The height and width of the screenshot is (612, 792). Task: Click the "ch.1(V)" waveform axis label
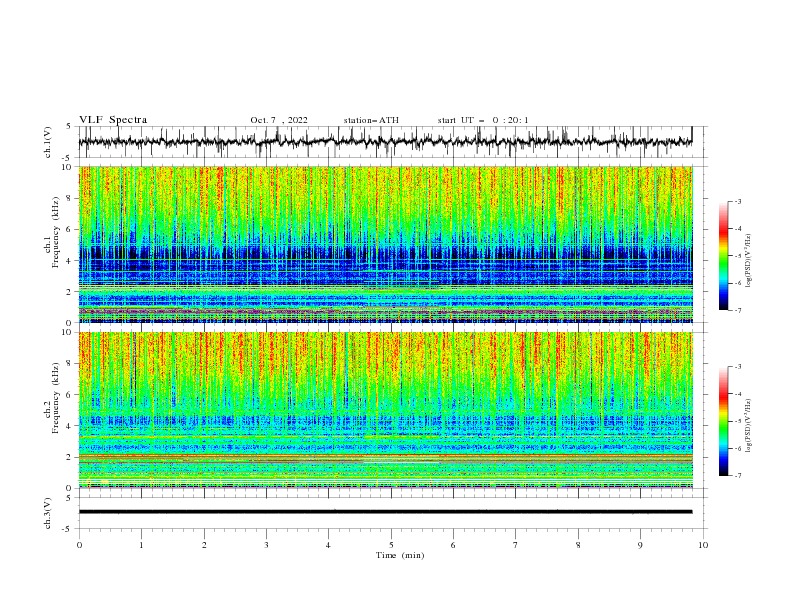pos(48,142)
